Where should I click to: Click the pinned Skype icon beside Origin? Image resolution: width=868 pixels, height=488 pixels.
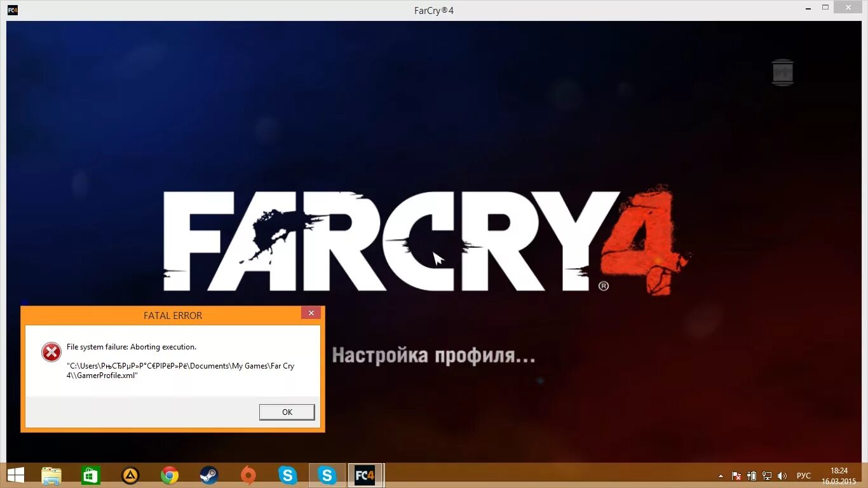point(288,475)
